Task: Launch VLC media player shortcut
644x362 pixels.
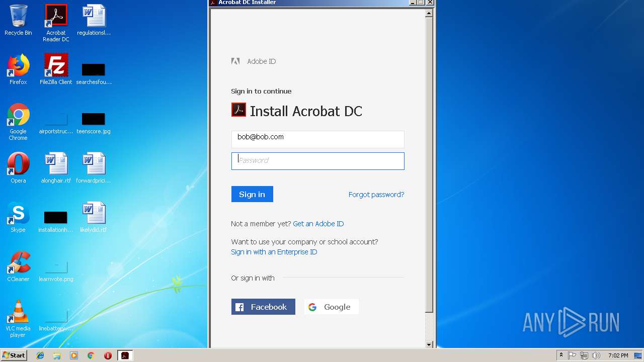Action: click(x=18, y=319)
